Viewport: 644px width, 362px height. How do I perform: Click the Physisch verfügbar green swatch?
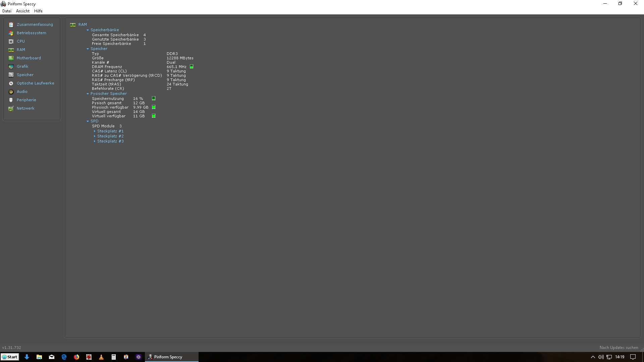154,107
